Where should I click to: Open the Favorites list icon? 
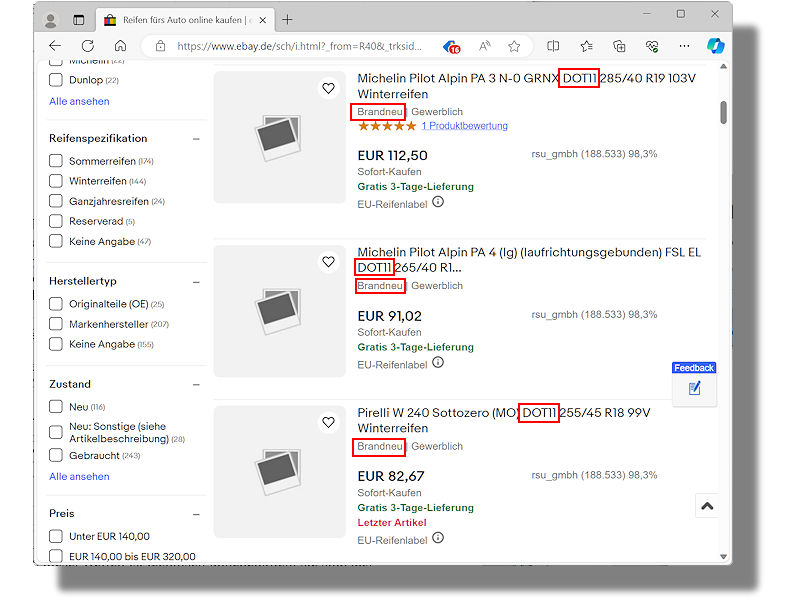point(586,46)
